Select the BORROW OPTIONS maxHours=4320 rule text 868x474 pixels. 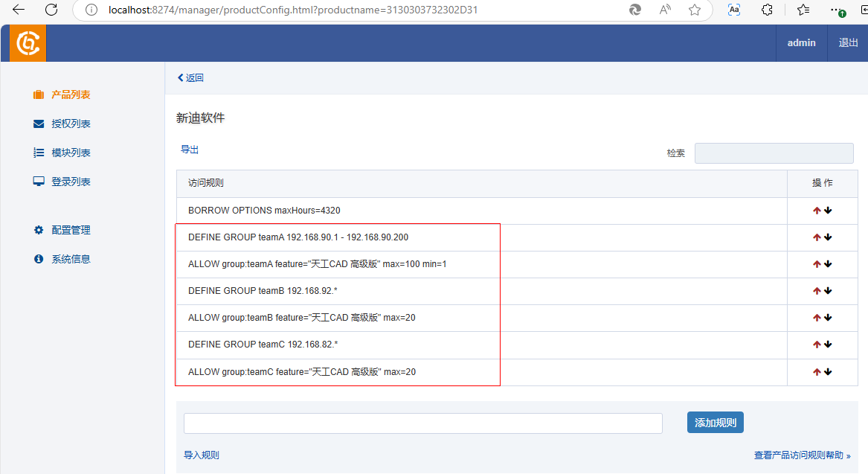(264, 211)
